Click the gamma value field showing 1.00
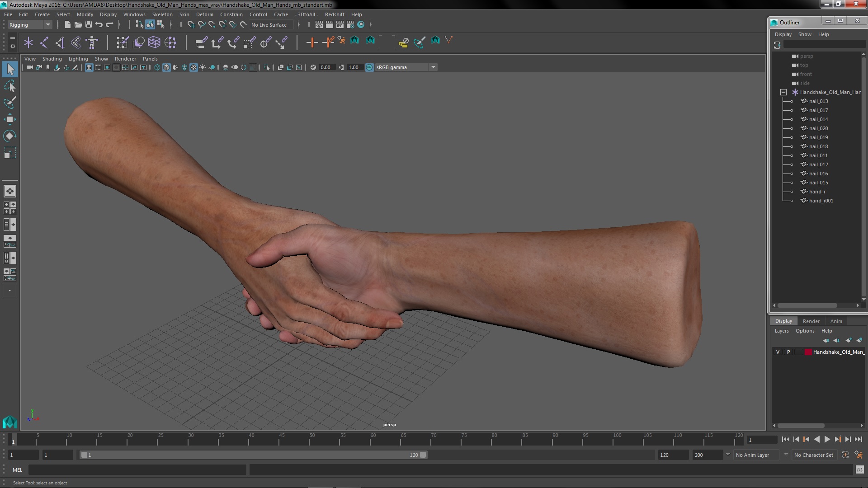Viewport: 868px width, 488px height. tap(354, 67)
